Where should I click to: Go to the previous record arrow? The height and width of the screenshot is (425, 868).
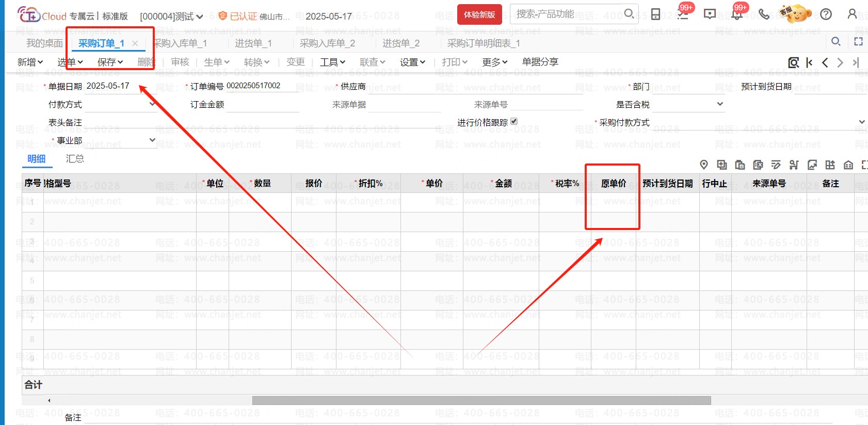point(825,62)
